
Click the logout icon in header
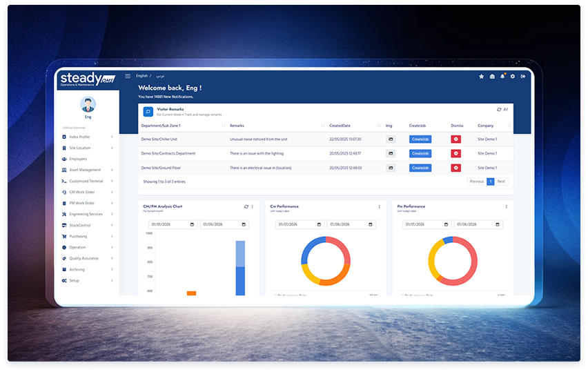coord(523,77)
